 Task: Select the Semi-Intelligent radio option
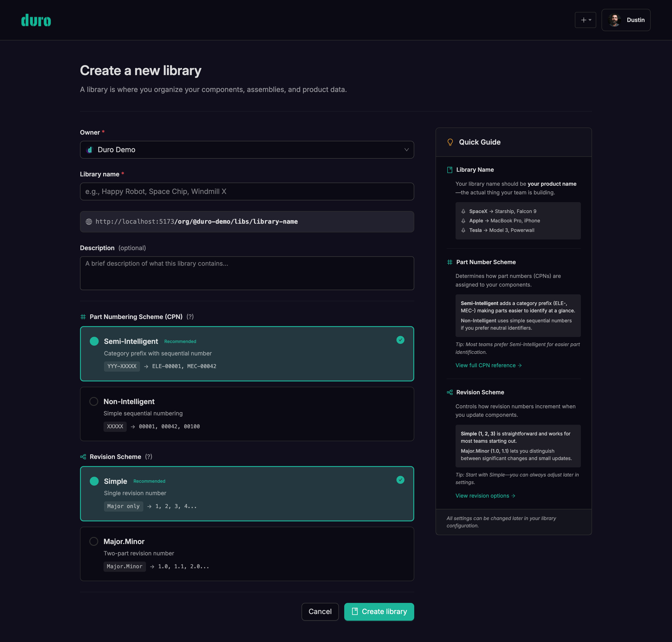94,341
